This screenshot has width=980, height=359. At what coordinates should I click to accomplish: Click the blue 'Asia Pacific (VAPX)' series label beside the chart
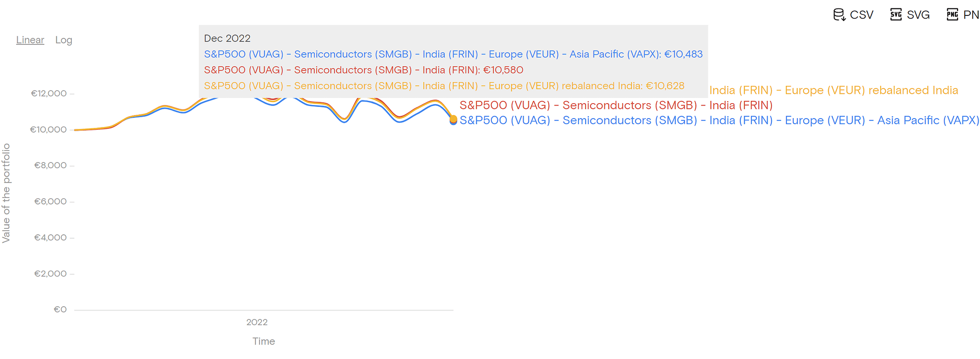(719, 120)
